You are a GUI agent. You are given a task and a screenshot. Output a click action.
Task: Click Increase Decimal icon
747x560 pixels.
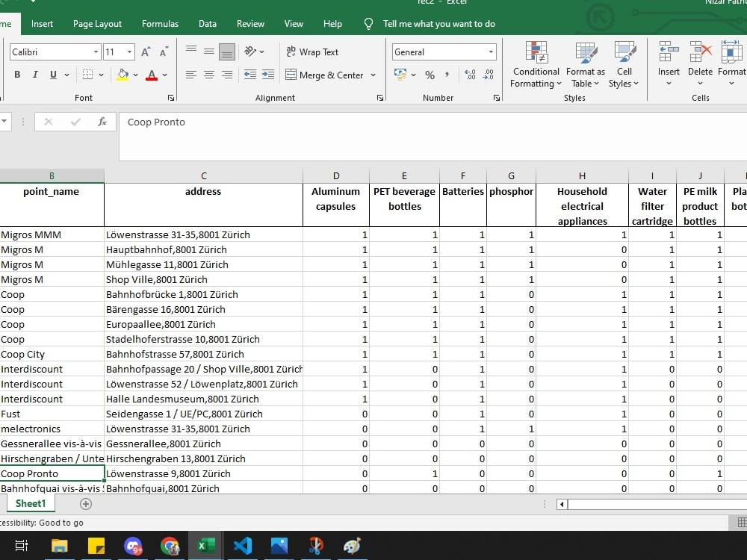point(470,75)
